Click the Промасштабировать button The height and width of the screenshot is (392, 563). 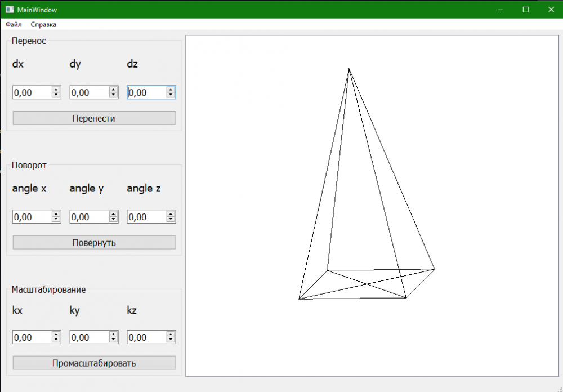pos(93,363)
